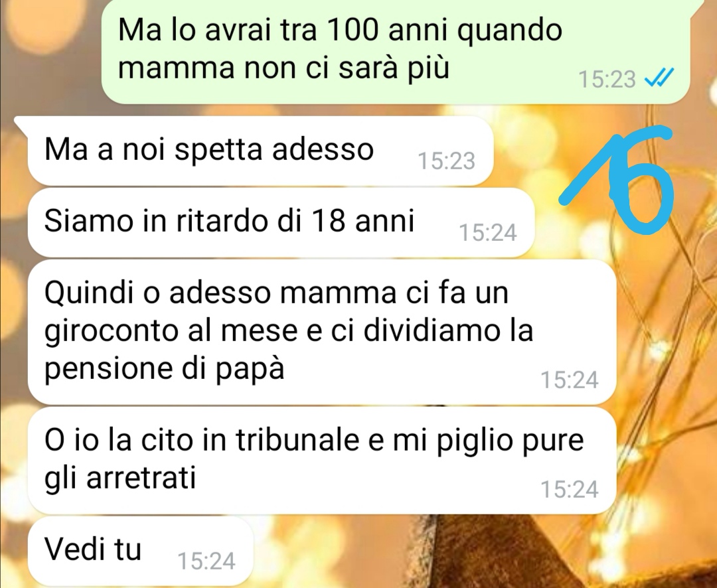Image resolution: width=717 pixels, height=588 pixels.
Task: Select the message about giroconto al mese
Action: pos(322,332)
